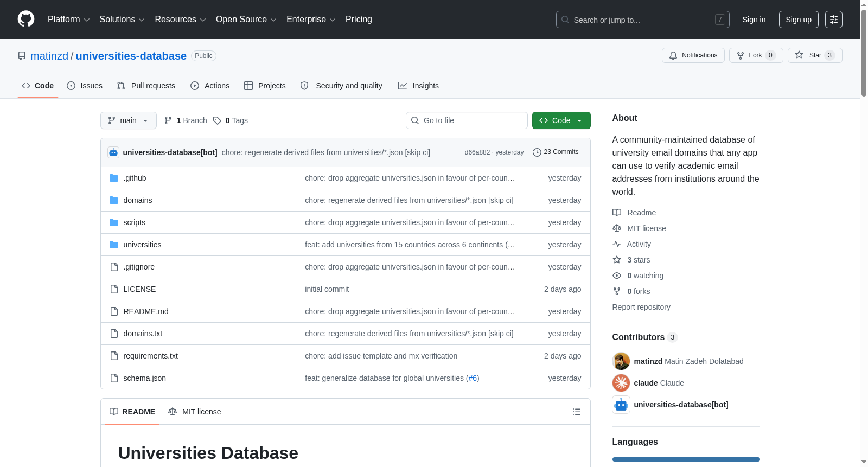This screenshot has width=868, height=467.
Task: Open the GitHub homepage logo
Action: (26, 19)
